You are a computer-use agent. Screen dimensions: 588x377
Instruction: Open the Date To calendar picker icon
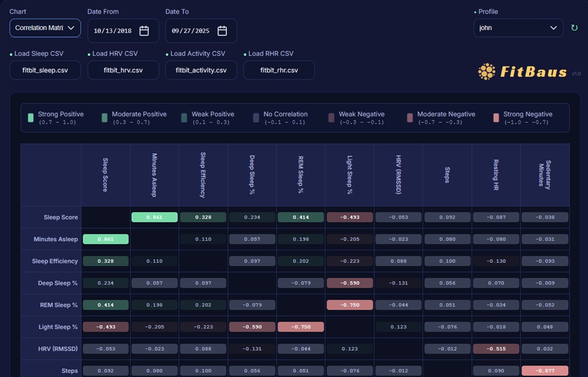(222, 31)
